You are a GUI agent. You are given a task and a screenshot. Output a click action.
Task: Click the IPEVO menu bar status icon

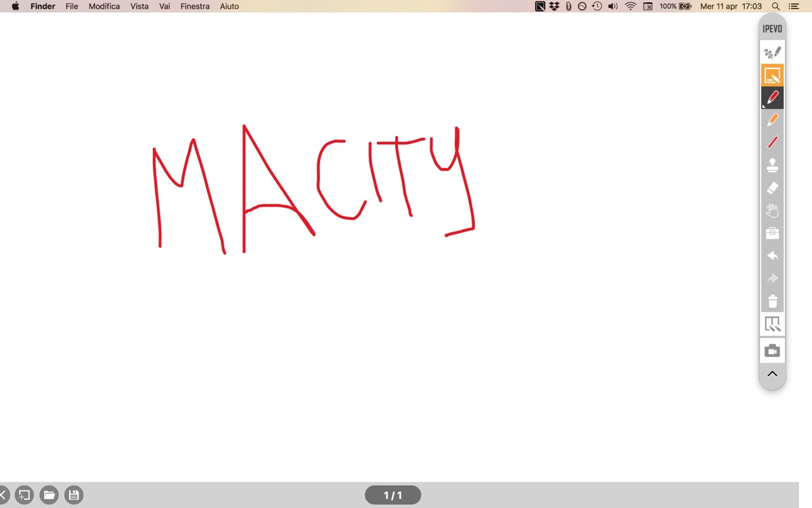540,6
